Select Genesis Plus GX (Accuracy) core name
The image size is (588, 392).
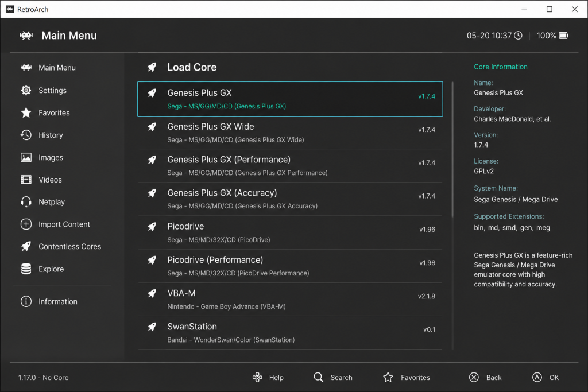222,193
